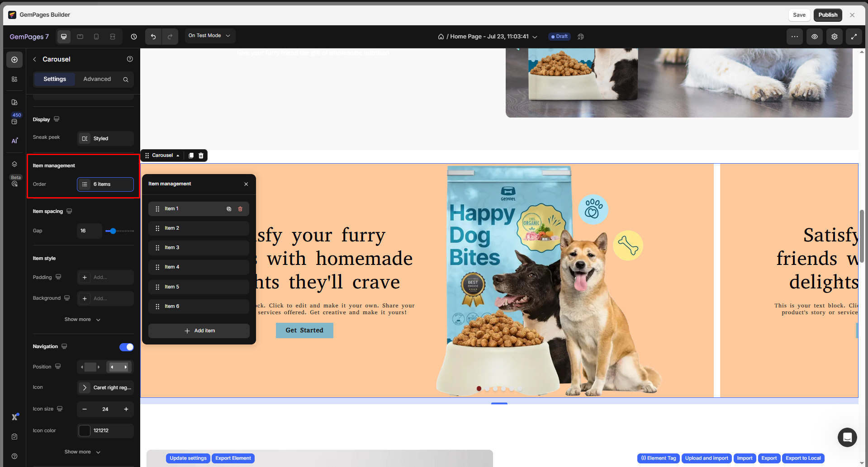Image resolution: width=868 pixels, height=467 pixels.
Task: Click the Get Started button
Action: point(304,330)
